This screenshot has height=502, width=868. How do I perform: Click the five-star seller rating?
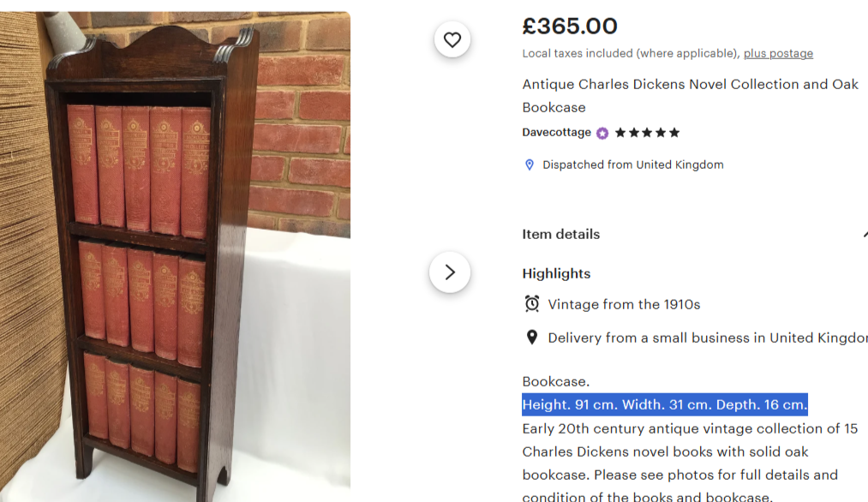pos(647,133)
